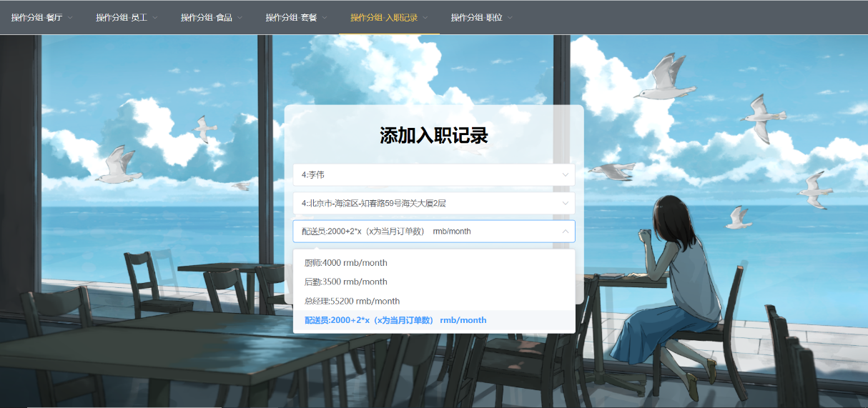Select option 厨师:4000 rmb/month
The width and height of the screenshot is (868, 408).
[434, 263]
